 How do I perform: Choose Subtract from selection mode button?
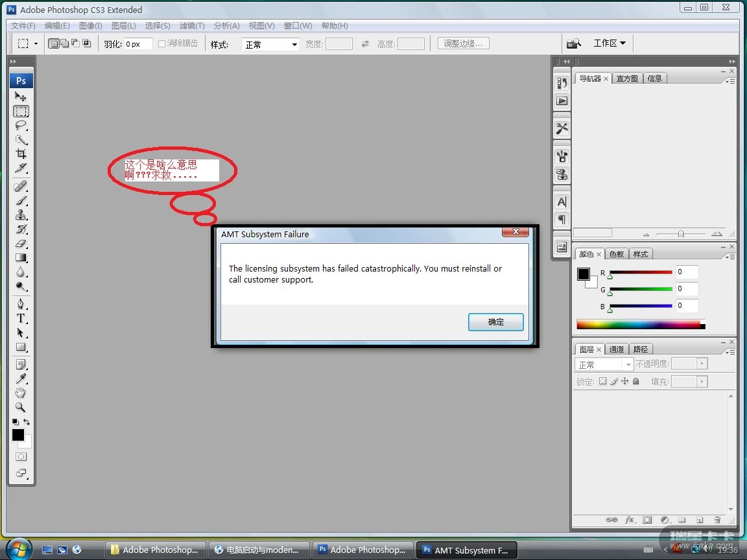click(x=75, y=43)
